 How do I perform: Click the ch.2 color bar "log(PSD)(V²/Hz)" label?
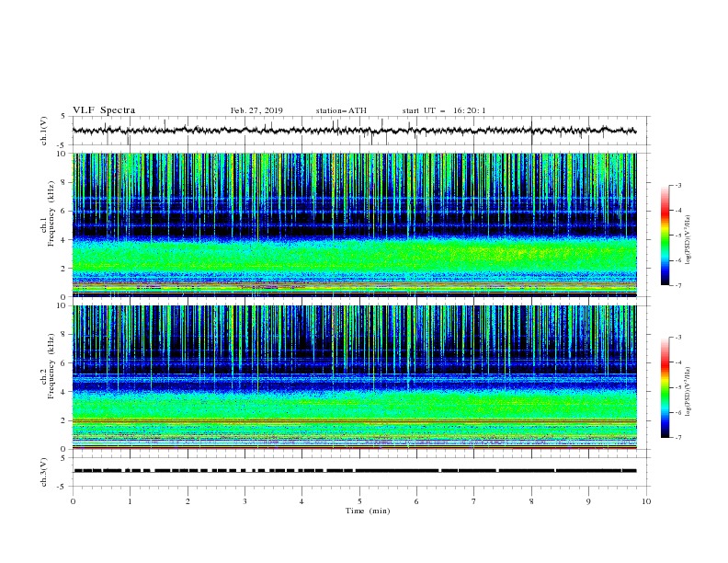688,392
